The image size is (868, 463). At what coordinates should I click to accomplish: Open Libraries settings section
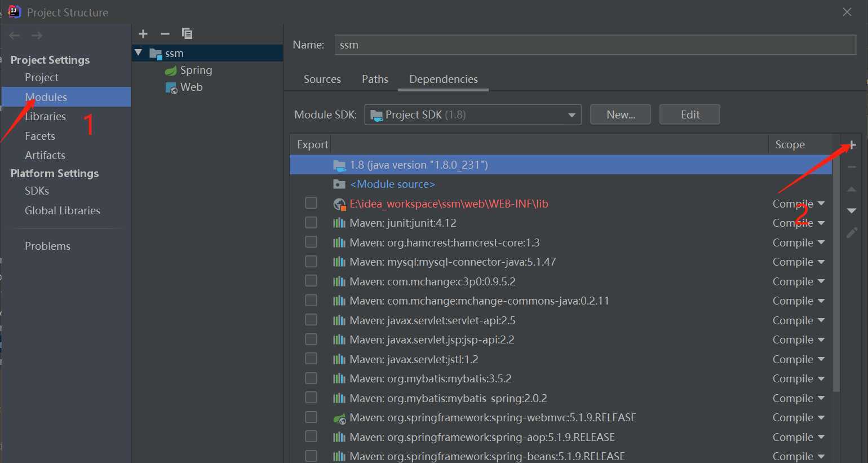point(45,117)
